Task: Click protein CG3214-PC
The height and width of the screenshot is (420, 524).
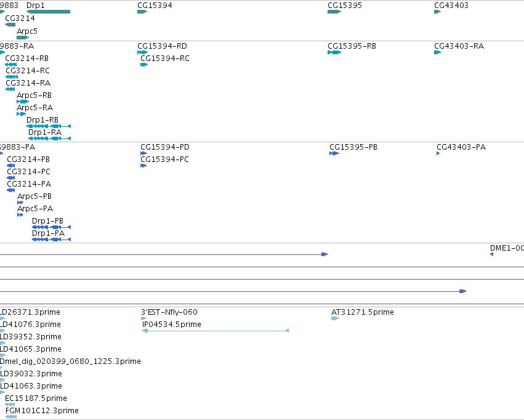Action: click(29, 172)
